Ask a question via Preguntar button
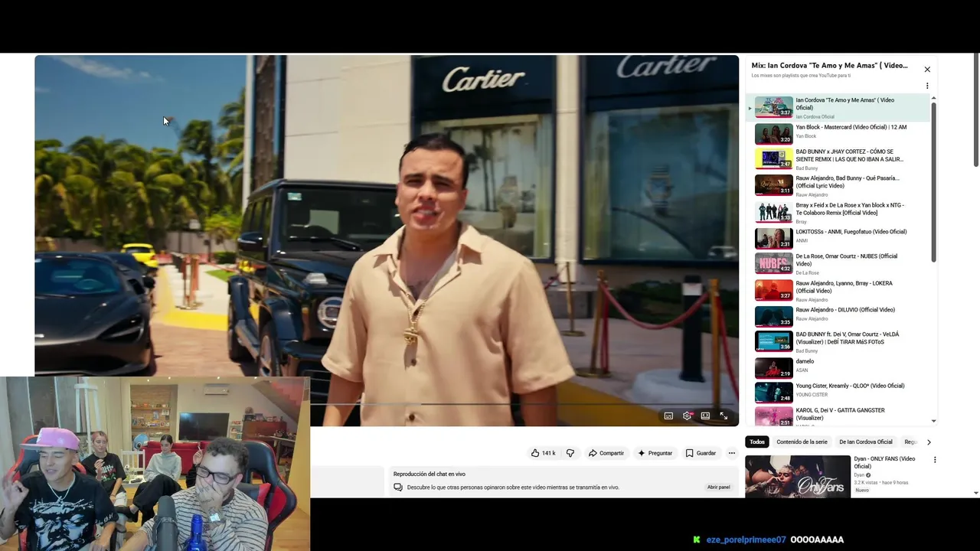This screenshot has height=551, width=980. pos(655,453)
